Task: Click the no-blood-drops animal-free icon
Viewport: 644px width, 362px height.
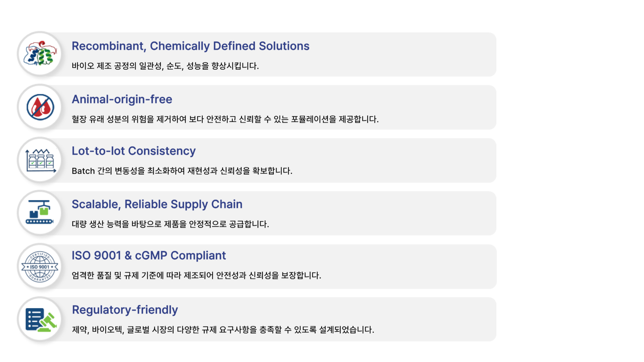Action: (40, 107)
